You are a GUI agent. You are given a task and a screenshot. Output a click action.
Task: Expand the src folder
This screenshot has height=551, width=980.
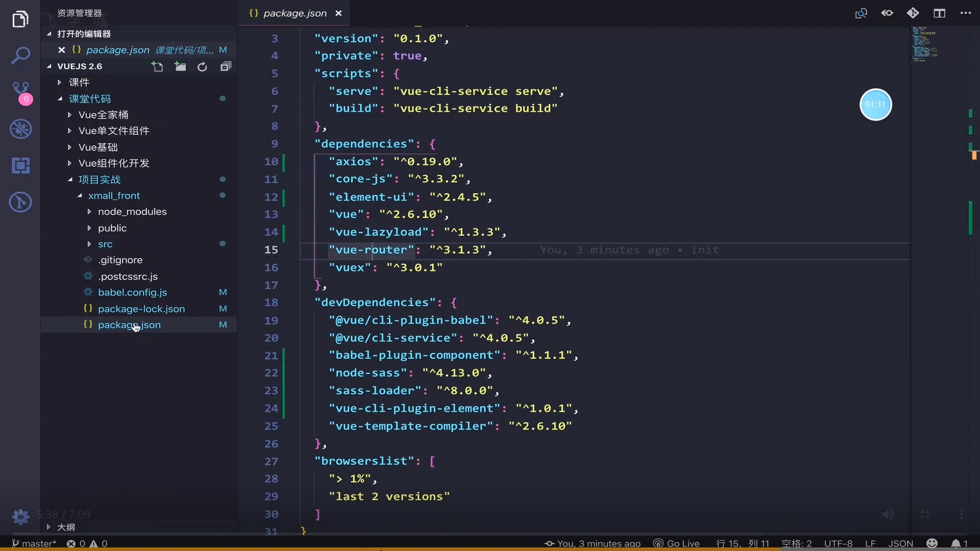[x=105, y=244]
